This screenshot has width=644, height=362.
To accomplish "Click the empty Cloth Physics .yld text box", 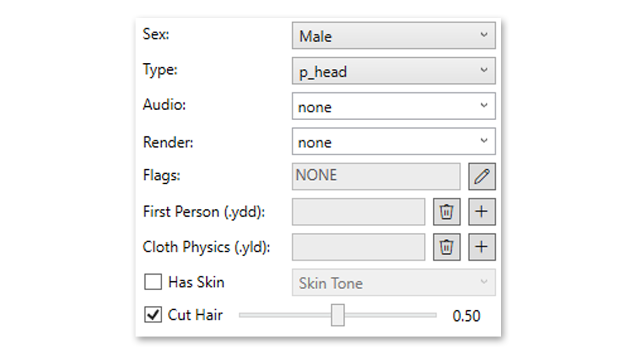I will (358, 247).
